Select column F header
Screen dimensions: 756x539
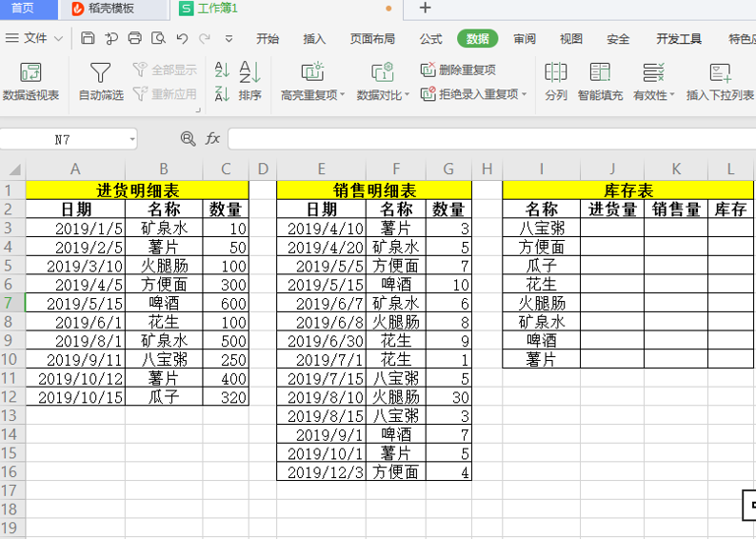[396, 170]
